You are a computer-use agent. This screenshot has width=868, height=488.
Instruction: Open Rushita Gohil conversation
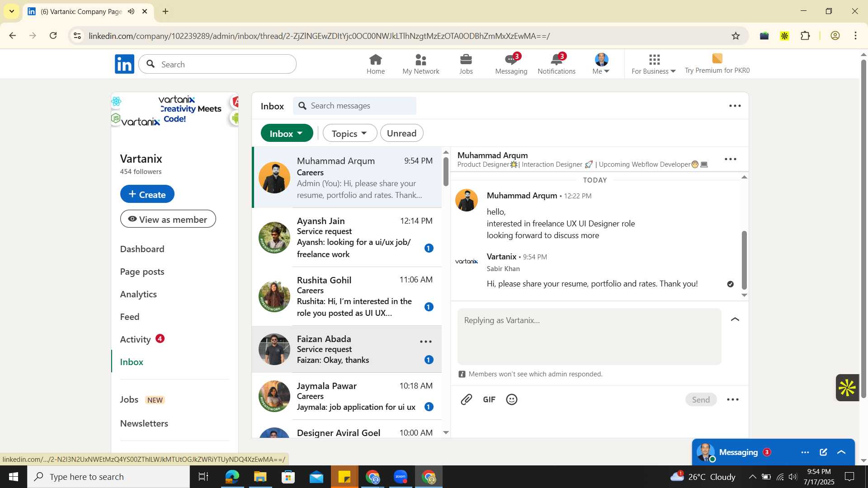pyautogui.click(x=347, y=296)
